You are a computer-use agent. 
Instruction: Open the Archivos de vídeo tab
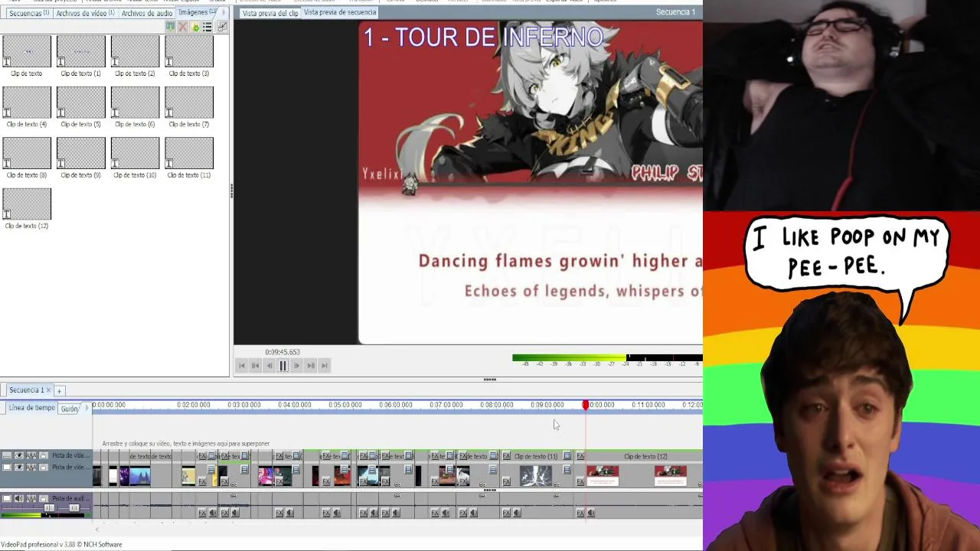(x=85, y=13)
